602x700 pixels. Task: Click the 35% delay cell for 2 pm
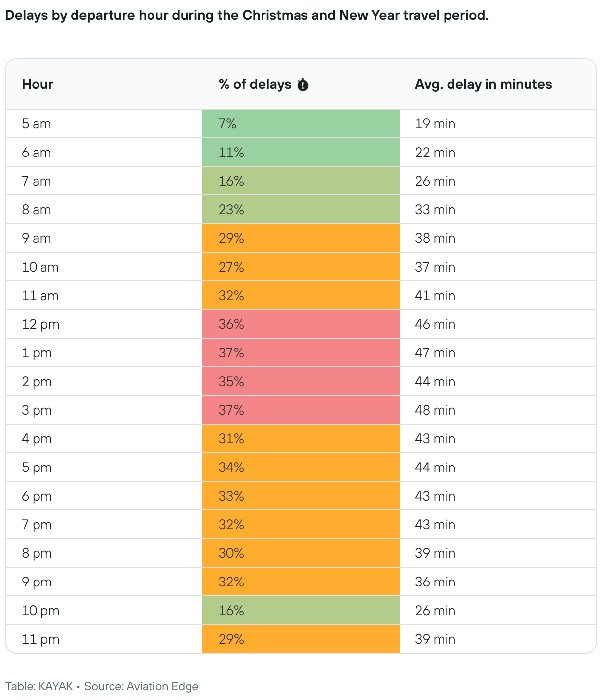click(x=301, y=382)
